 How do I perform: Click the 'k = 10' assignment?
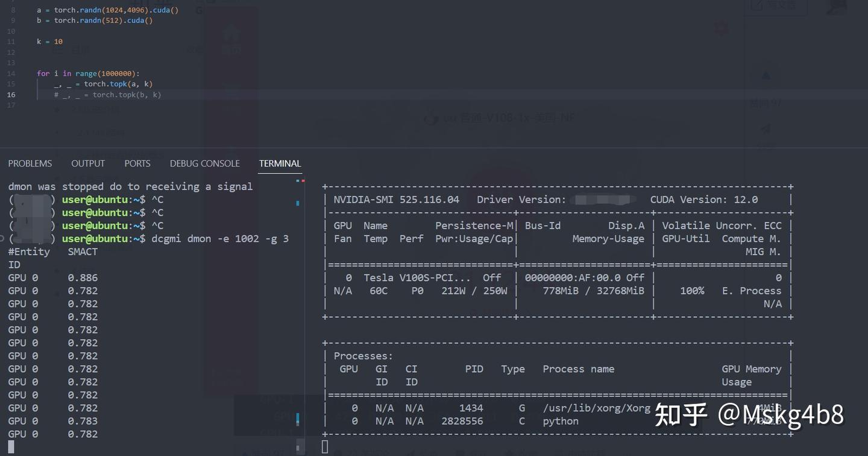[x=49, y=42]
